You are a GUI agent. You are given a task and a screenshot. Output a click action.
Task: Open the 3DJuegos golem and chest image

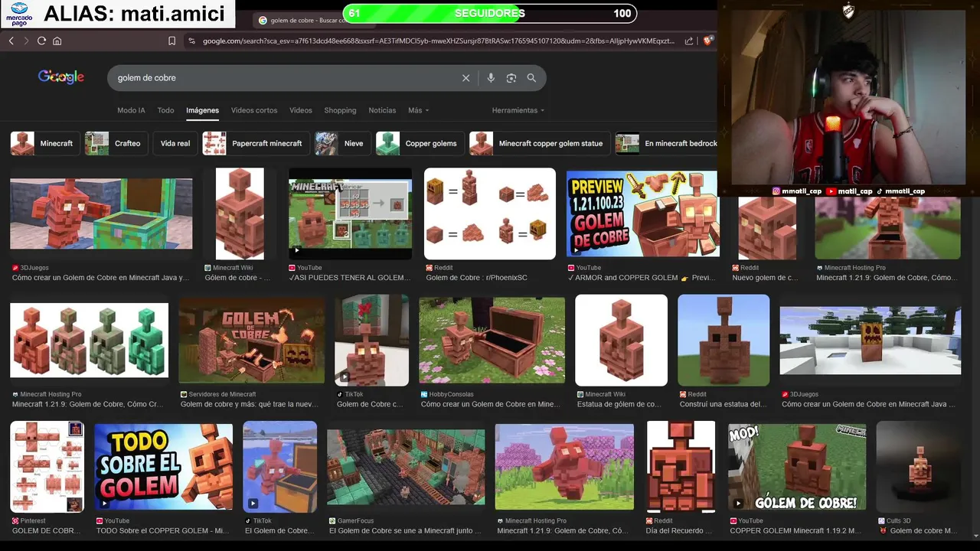coord(101,214)
